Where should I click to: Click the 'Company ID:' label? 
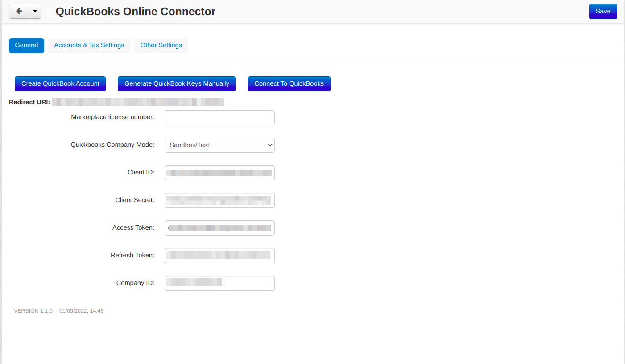pos(135,283)
